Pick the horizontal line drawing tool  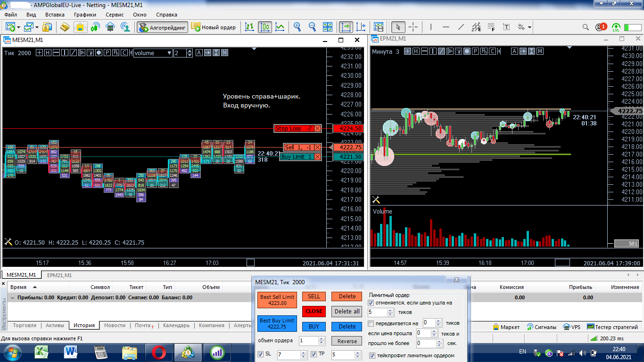point(446,27)
